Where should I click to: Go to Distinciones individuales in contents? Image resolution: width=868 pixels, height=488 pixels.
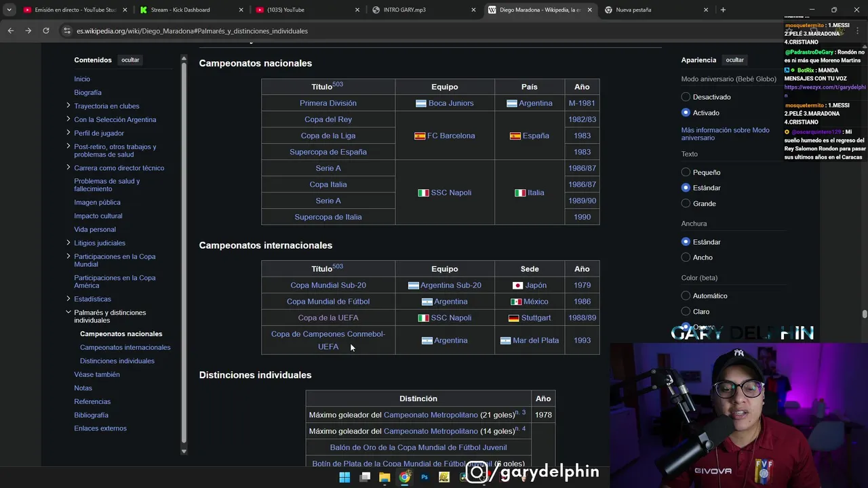coord(117,361)
